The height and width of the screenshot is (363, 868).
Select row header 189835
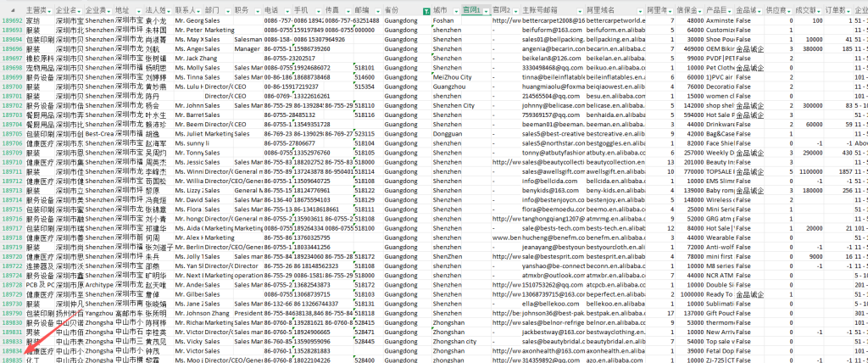[x=12, y=359]
